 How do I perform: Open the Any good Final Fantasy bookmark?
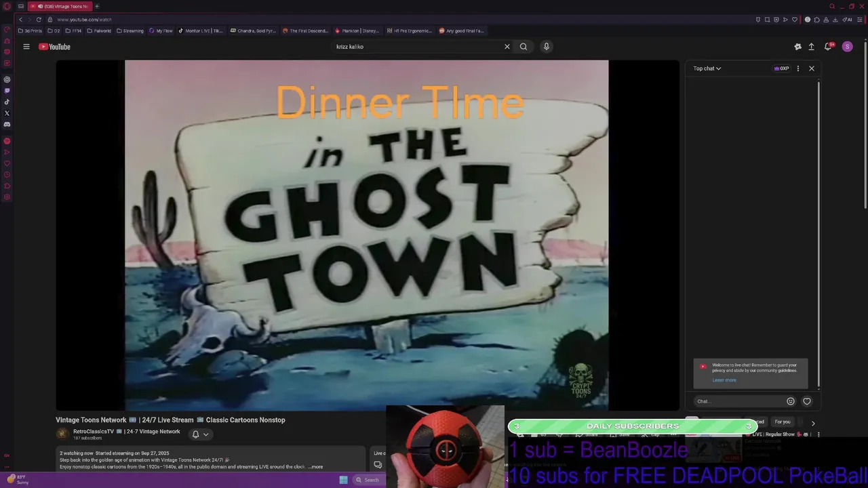coord(461,30)
